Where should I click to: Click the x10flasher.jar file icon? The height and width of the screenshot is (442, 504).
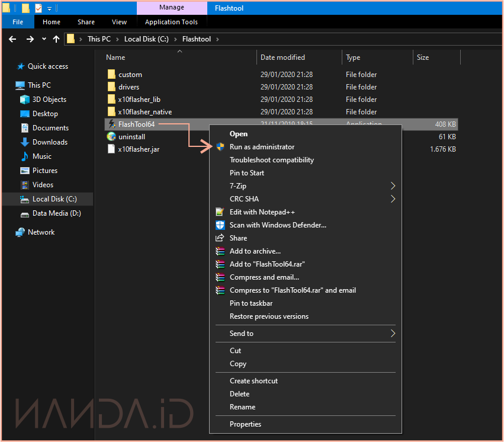111,149
